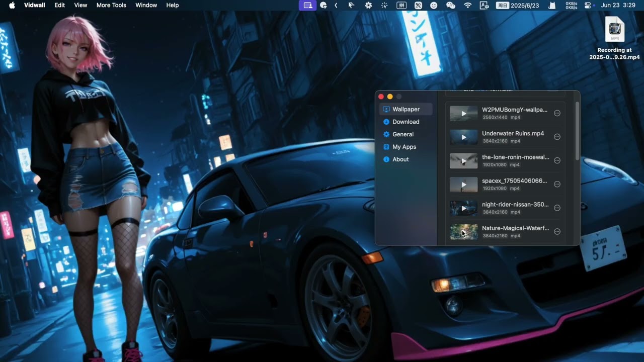Open the input source language menu

point(484,5)
